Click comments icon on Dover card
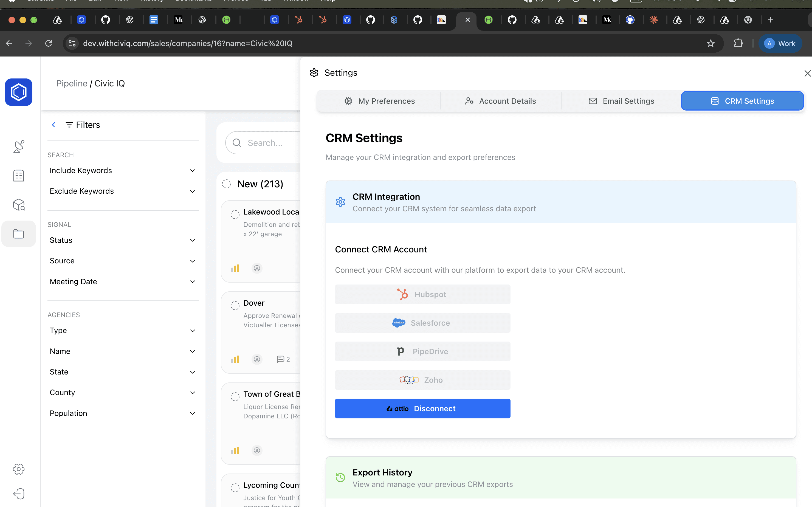Viewport: 812px width, 507px height. pos(280,359)
